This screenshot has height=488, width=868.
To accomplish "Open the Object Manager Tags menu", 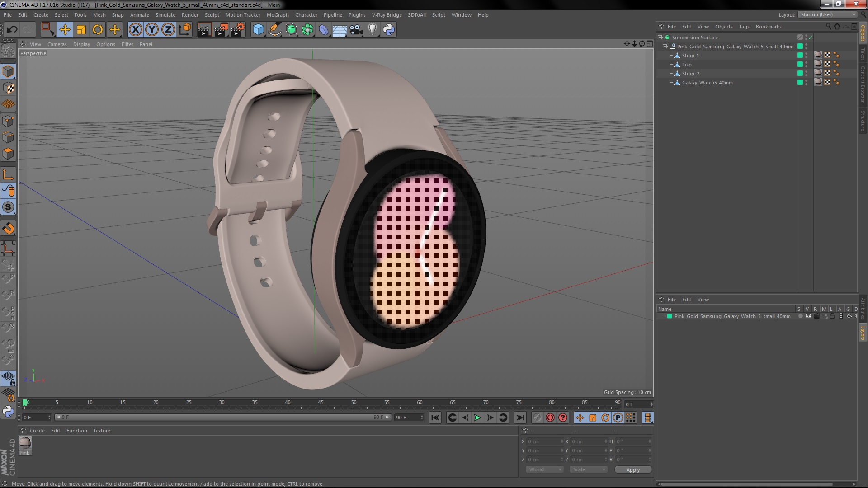I will [x=744, y=27].
